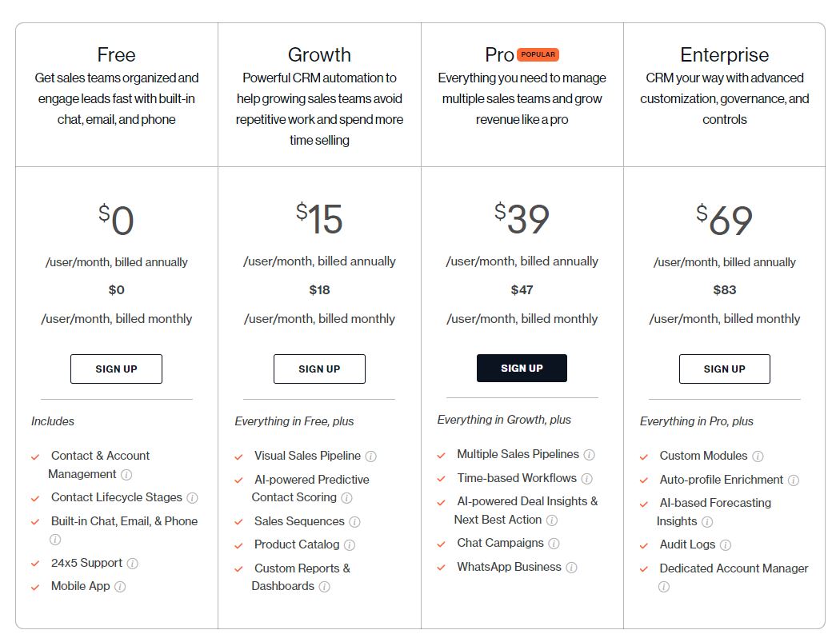Show info for Audit Logs feature
Image resolution: width=840 pixels, height=634 pixels.
pos(726,545)
